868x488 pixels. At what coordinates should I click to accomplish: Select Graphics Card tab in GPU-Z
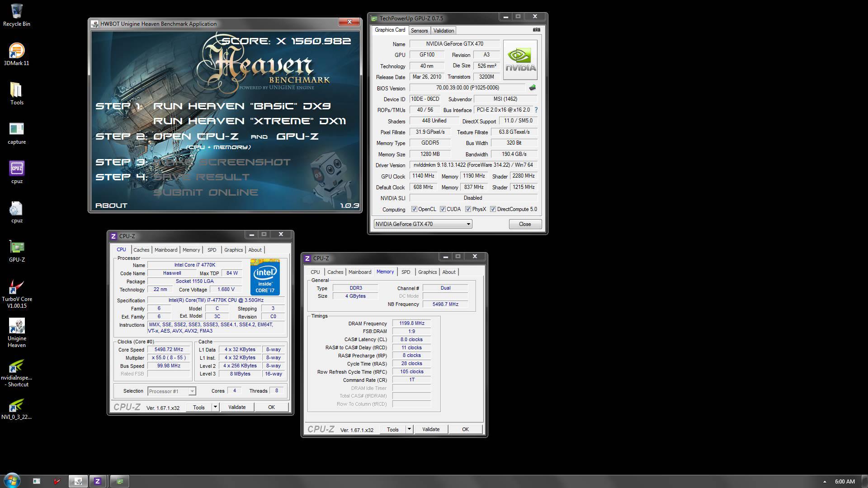[390, 30]
